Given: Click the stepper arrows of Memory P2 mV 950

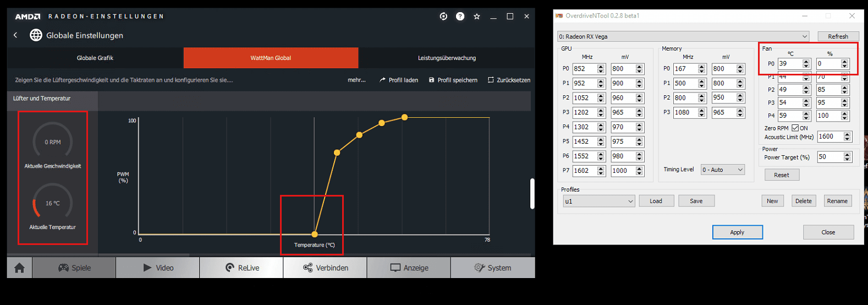Looking at the screenshot, I should (740, 97).
